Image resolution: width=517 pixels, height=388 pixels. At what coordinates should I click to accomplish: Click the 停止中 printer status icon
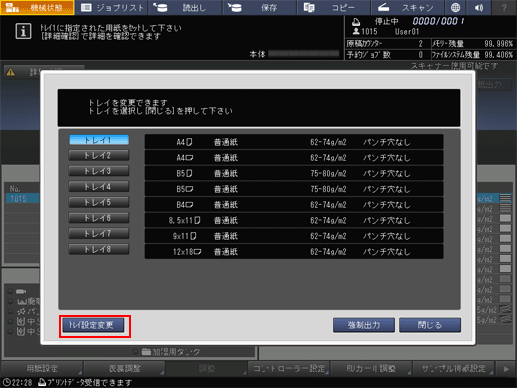click(x=356, y=22)
